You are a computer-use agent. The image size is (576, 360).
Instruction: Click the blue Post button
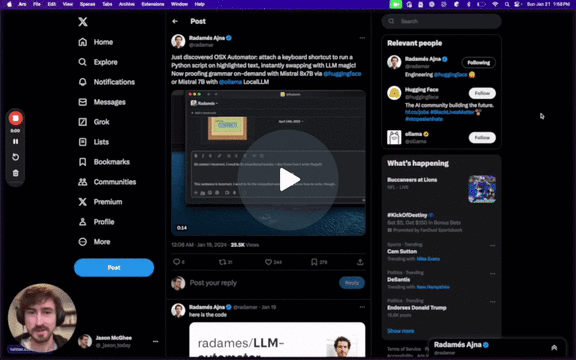pos(114,267)
